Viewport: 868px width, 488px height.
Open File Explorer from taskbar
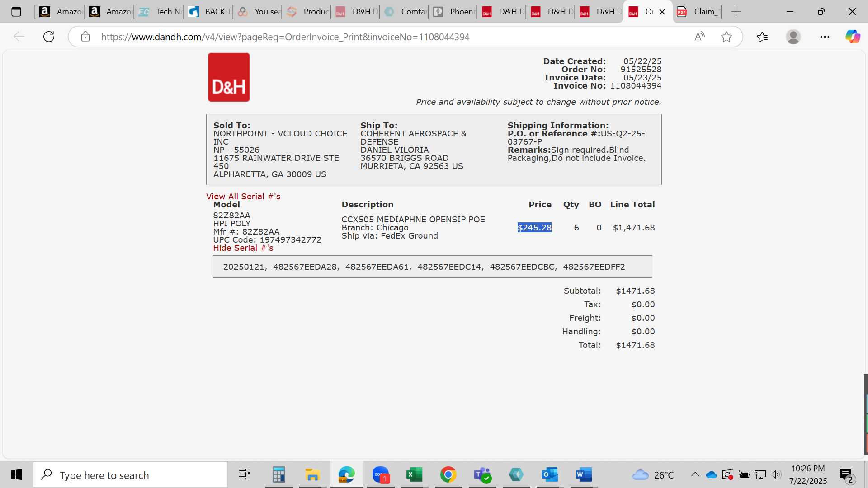pyautogui.click(x=312, y=475)
